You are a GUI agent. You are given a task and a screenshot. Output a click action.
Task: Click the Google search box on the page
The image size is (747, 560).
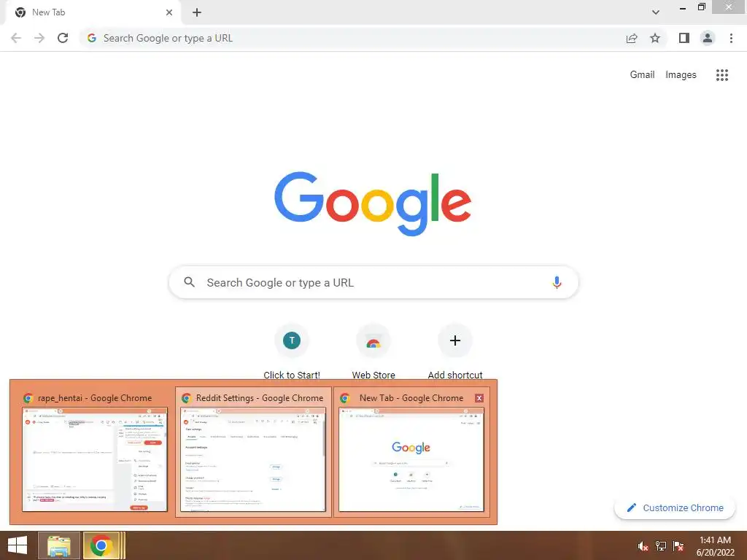pos(373,282)
